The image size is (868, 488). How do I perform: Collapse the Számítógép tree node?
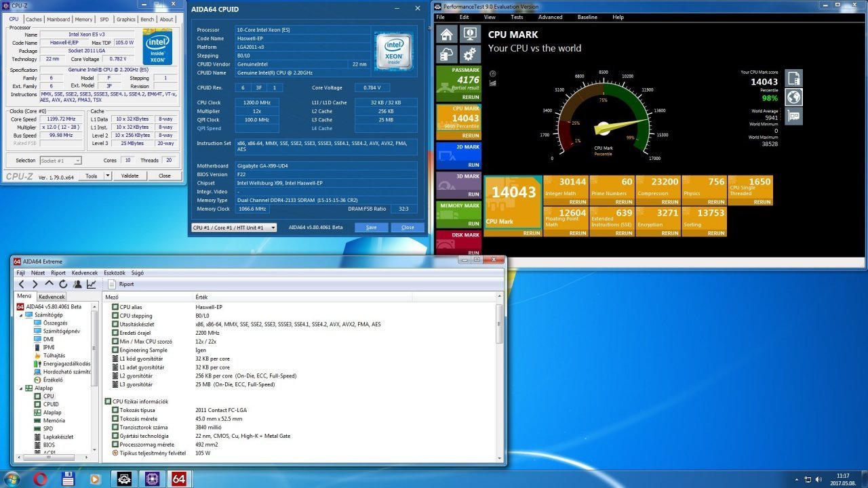[x=20, y=315]
